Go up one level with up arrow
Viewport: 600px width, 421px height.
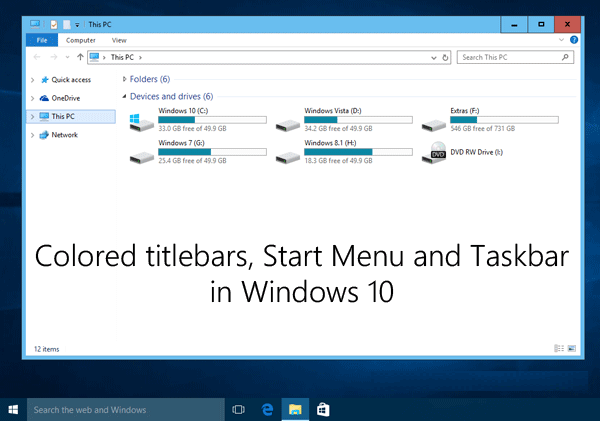coord(80,57)
